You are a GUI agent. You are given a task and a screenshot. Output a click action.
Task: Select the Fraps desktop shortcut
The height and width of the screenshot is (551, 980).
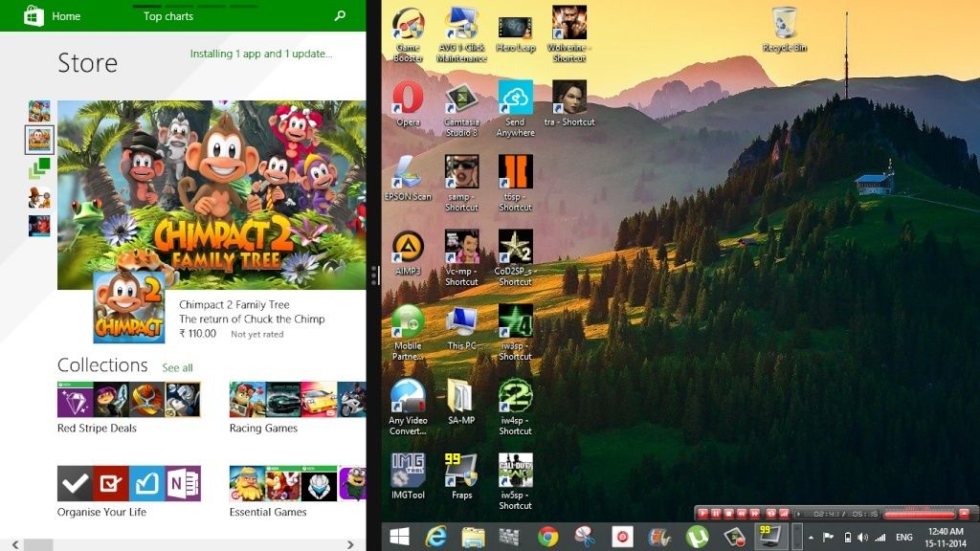[x=462, y=476]
